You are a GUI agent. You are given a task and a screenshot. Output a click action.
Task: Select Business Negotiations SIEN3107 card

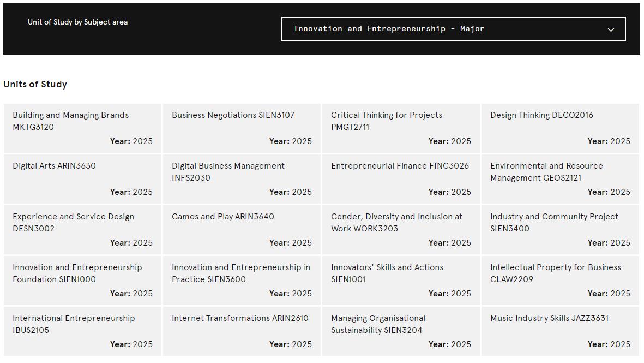point(242,128)
